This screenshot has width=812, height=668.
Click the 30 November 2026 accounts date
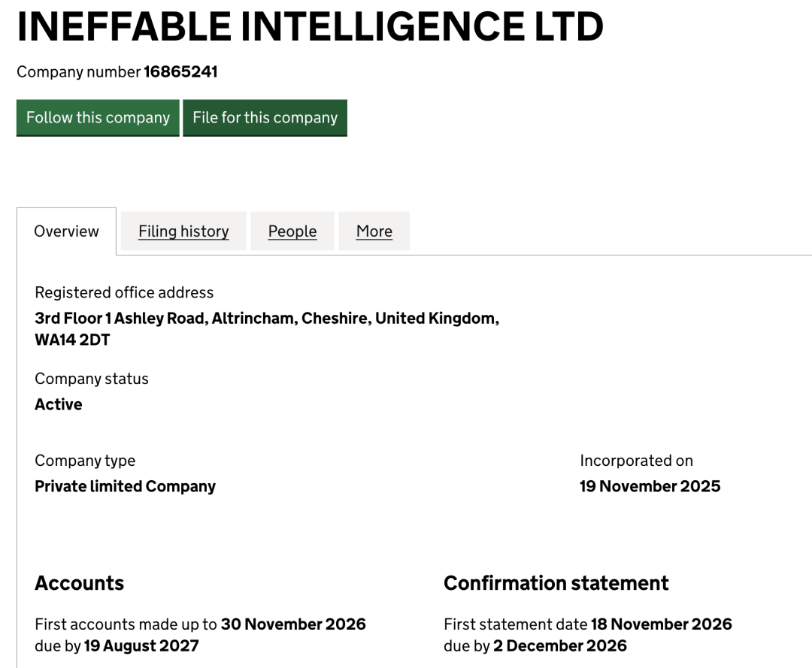point(293,624)
